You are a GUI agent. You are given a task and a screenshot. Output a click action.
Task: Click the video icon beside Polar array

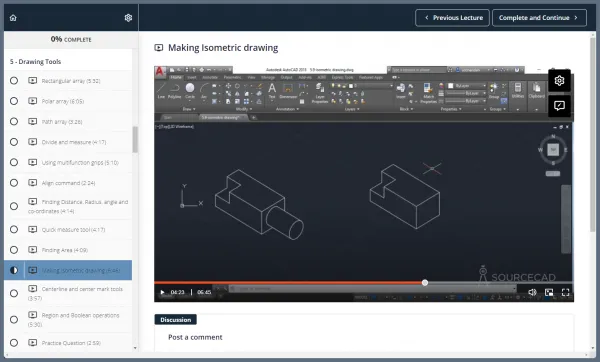(x=33, y=101)
